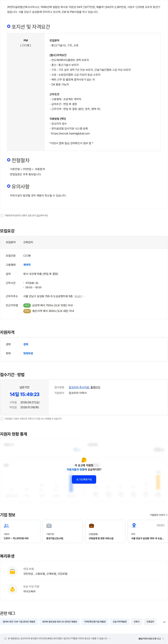
Task: Click 시작일 2026.08.07(금) date
Action: (30, 402)
